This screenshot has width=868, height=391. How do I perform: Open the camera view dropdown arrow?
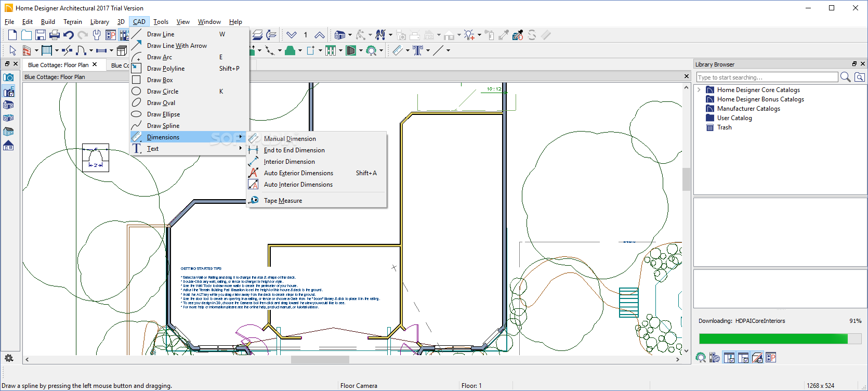point(350,35)
